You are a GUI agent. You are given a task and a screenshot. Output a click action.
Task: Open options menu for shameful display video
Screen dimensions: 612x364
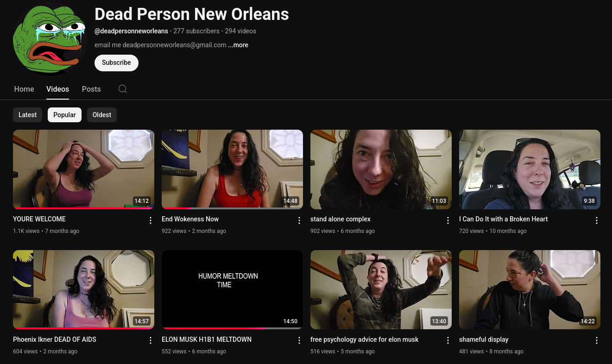(597, 340)
